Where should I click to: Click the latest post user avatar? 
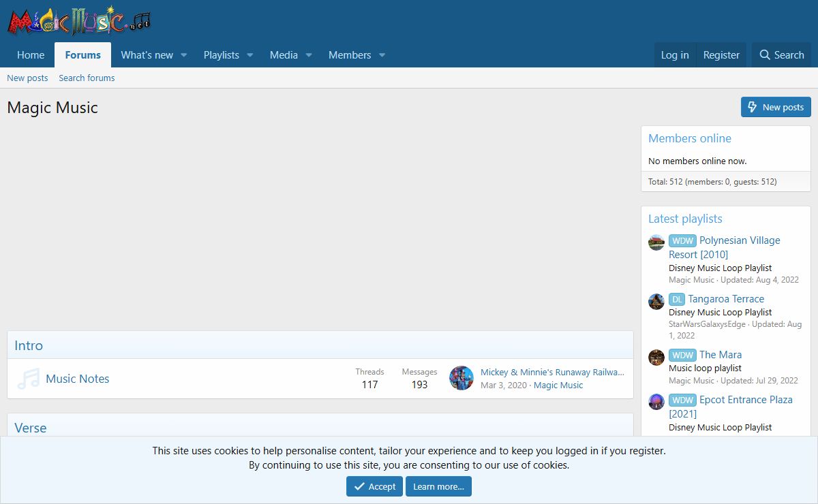(x=461, y=378)
